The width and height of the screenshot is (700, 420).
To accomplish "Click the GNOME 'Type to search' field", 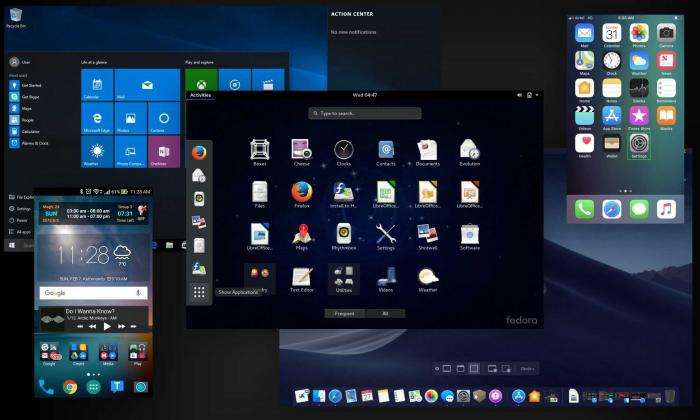I will pos(364,114).
